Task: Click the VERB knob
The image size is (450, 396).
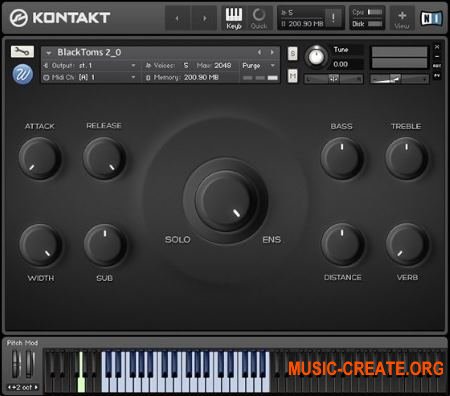Action: click(407, 245)
